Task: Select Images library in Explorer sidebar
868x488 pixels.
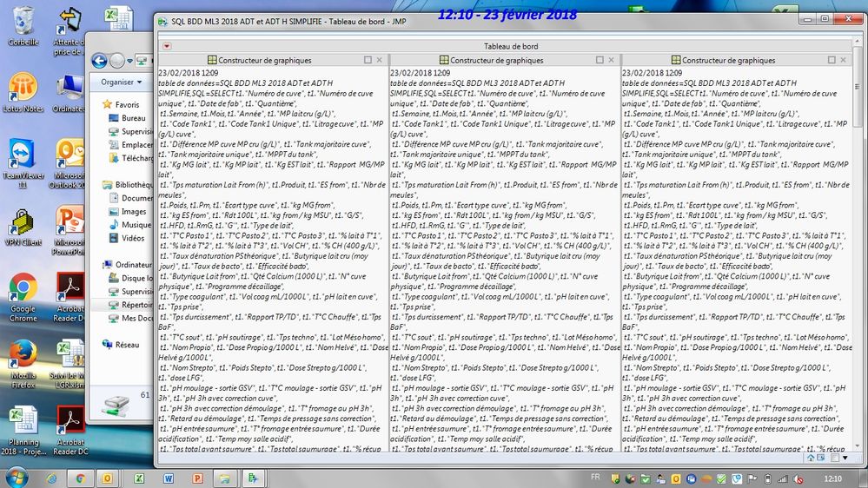Action: [128, 211]
